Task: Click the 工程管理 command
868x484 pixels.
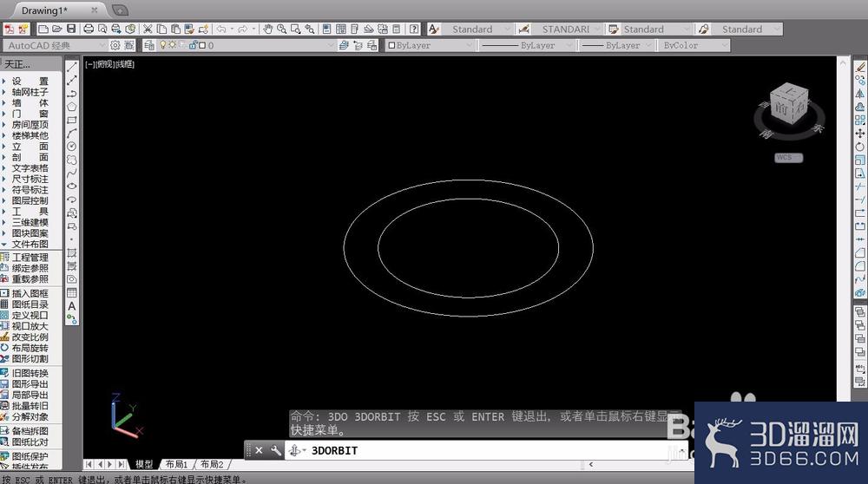Action: point(30,258)
